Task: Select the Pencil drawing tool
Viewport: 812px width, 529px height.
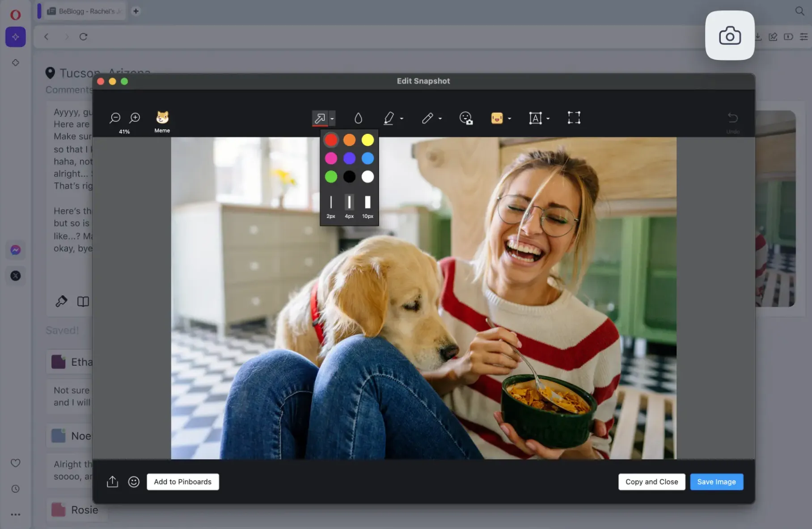Action: (428, 118)
